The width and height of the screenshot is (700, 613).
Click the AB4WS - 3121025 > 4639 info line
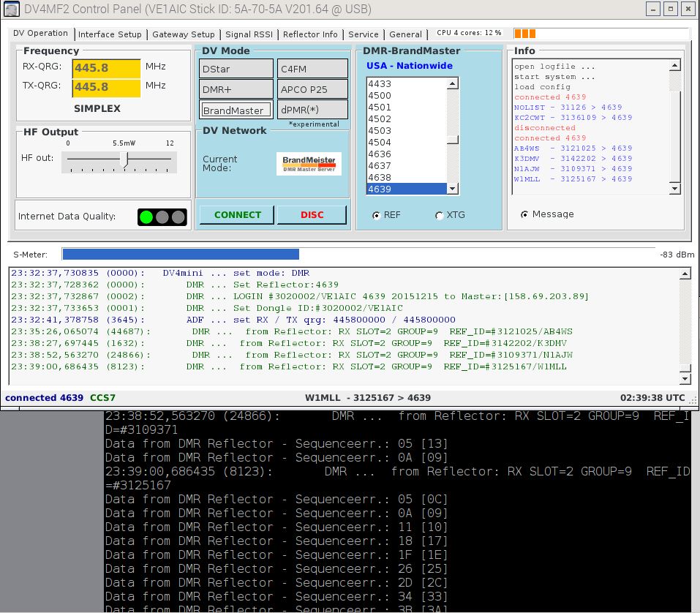pos(573,148)
